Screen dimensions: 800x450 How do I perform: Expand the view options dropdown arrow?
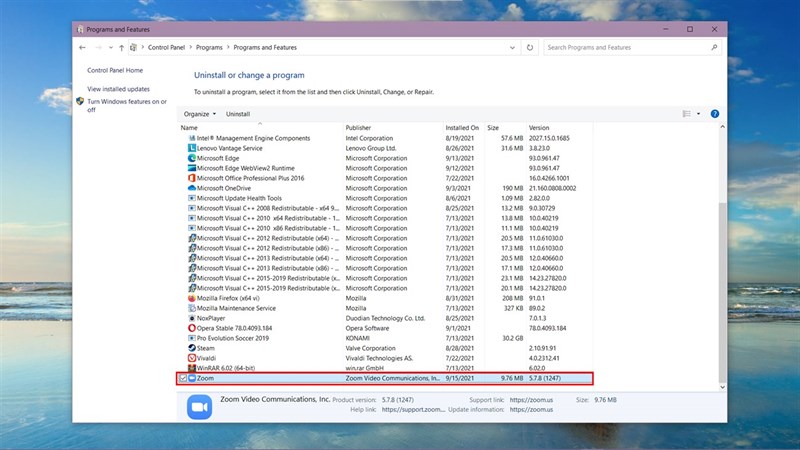pyautogui.click(x=699, y=114)
